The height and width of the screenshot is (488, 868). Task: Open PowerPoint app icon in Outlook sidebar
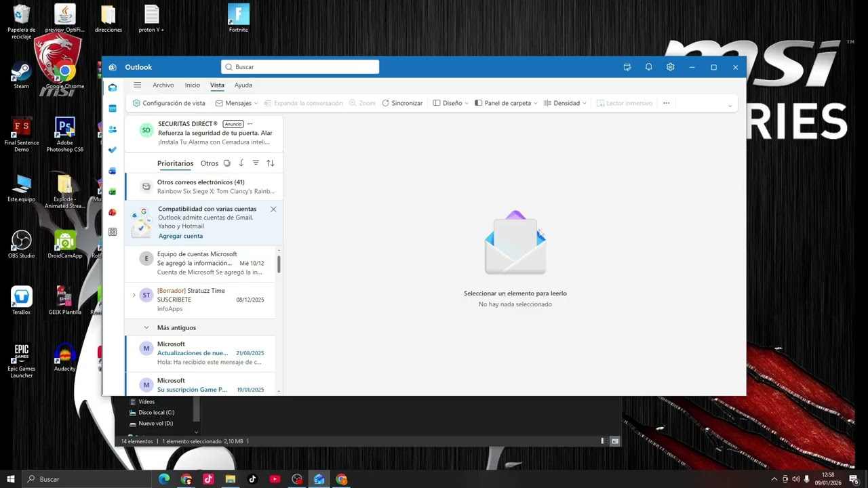113,212
